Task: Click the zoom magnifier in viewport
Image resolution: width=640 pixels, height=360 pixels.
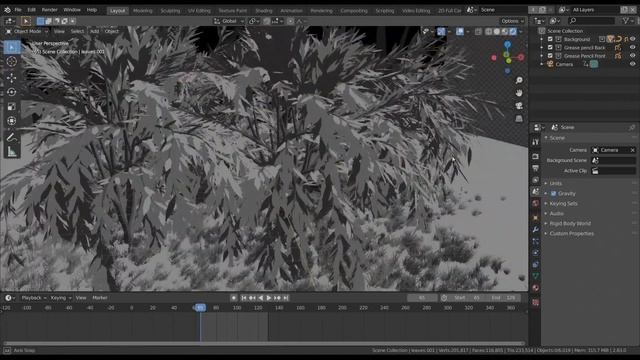Action: click(x=519, y=80)
